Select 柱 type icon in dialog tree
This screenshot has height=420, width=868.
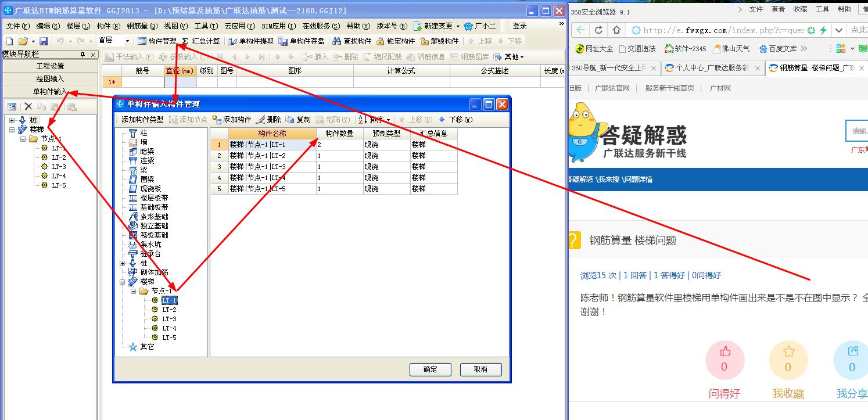click(x=133, y=133)
